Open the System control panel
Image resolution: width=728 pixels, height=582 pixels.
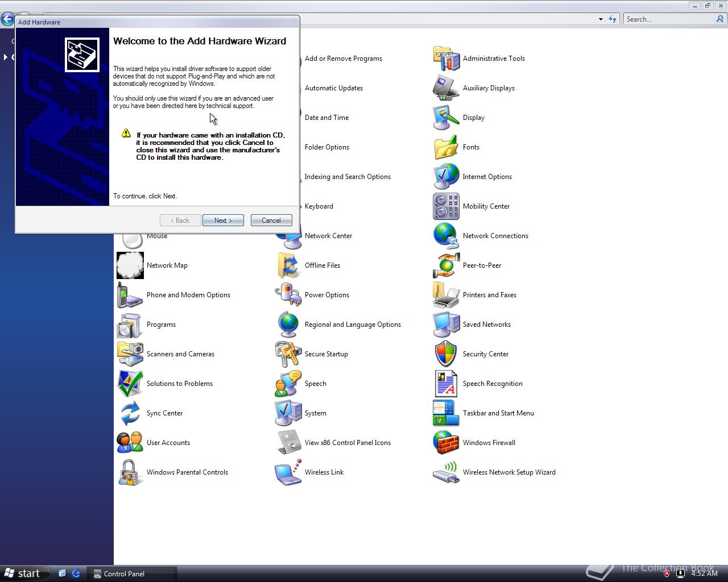pos(316,413)
